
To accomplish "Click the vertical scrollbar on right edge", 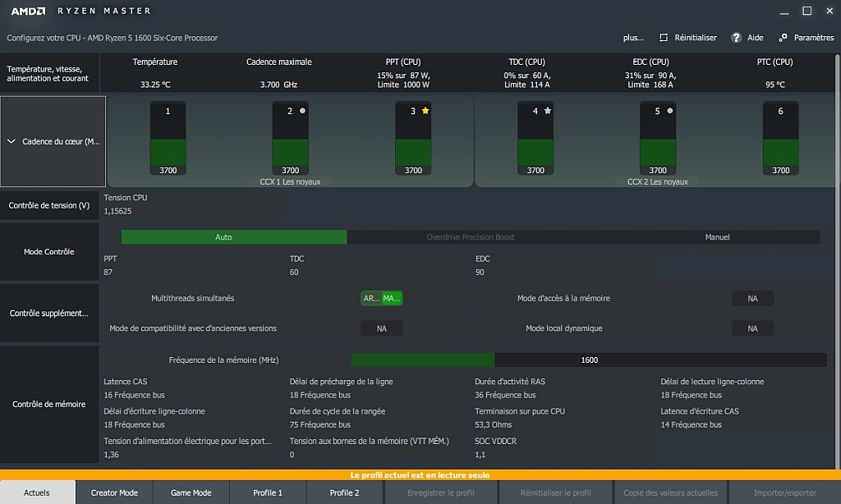I will coord(838,260).
